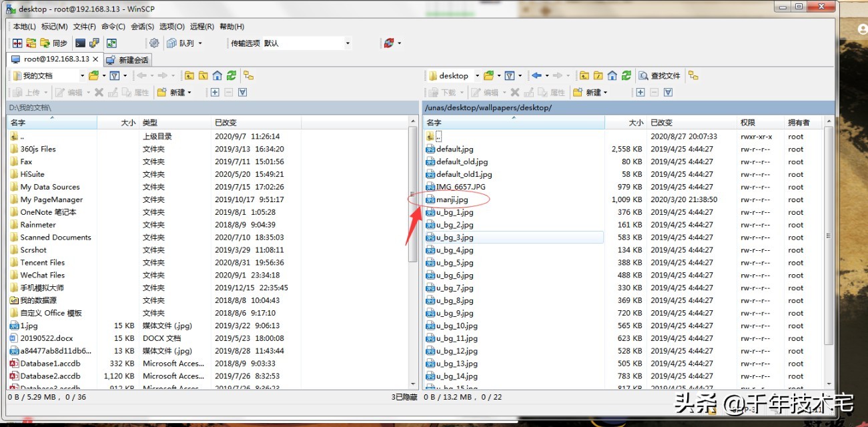The height and width of the screenshot is (427, 868).
Task: Click the 同步 synchronize button
Action: (x=55, y=43)
